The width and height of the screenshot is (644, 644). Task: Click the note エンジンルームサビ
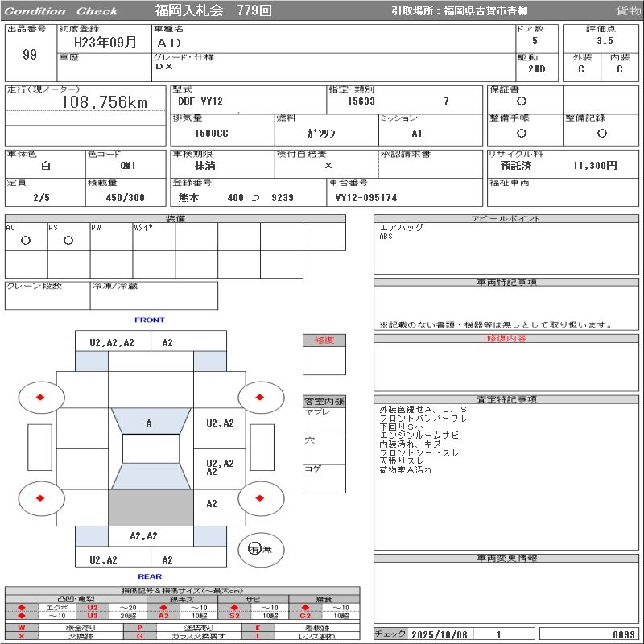[419, 436]
